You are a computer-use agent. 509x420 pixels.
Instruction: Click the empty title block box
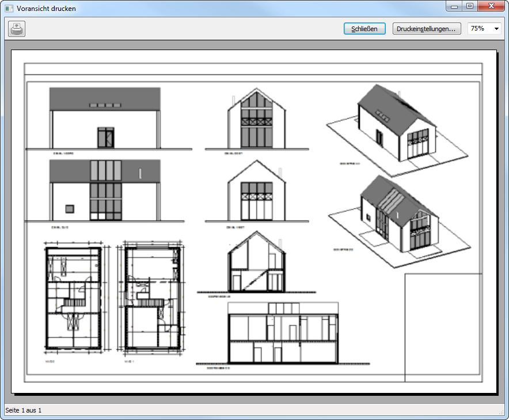[x=442, y=327]
